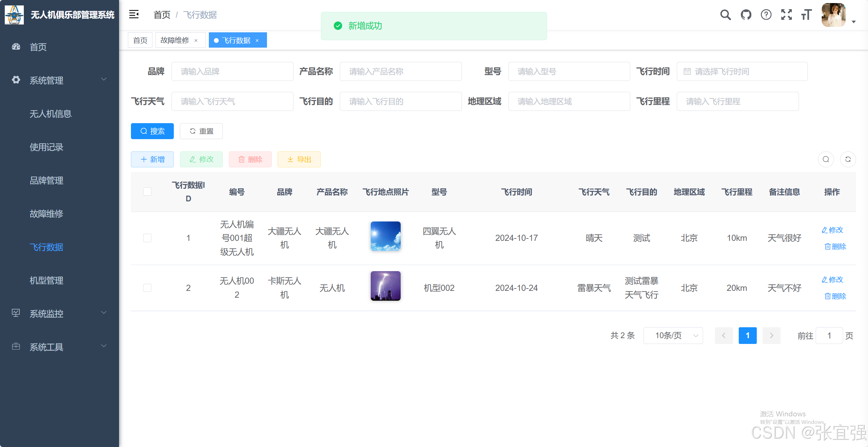Check the checkbox for row 2
This screenshot has width=868, height=447.
(147, 287)
